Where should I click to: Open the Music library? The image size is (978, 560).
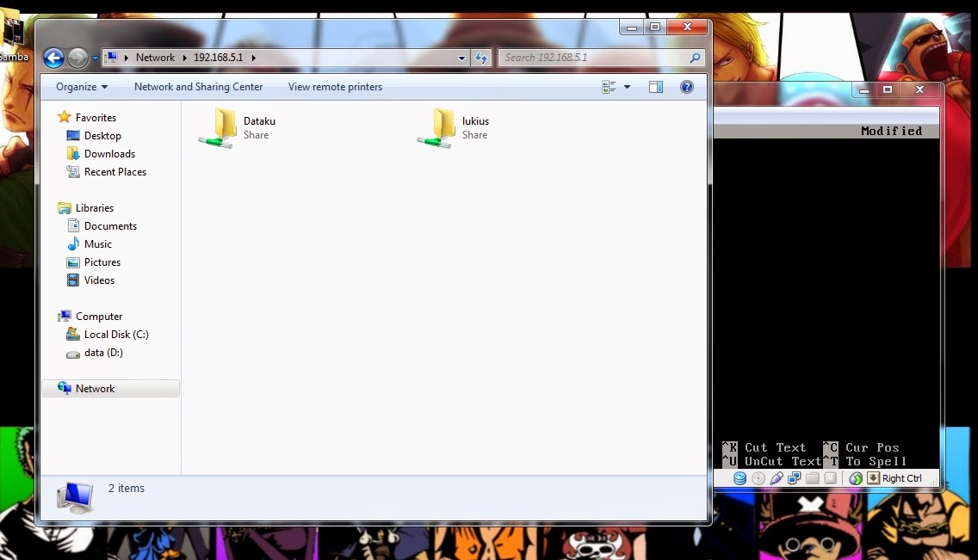click(x=97, y=243)
